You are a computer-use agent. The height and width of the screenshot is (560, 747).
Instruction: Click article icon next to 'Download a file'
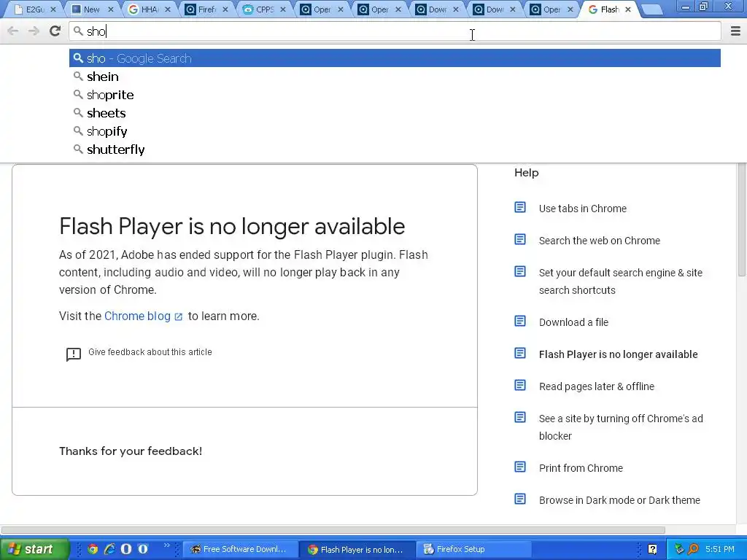pyautogui.click(x=520, y=321)
